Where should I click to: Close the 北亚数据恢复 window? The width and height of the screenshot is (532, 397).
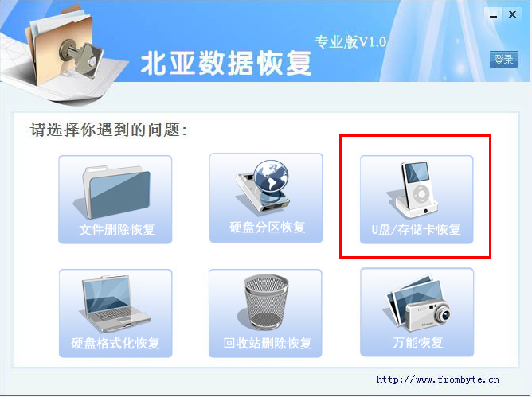coord(512,14)
